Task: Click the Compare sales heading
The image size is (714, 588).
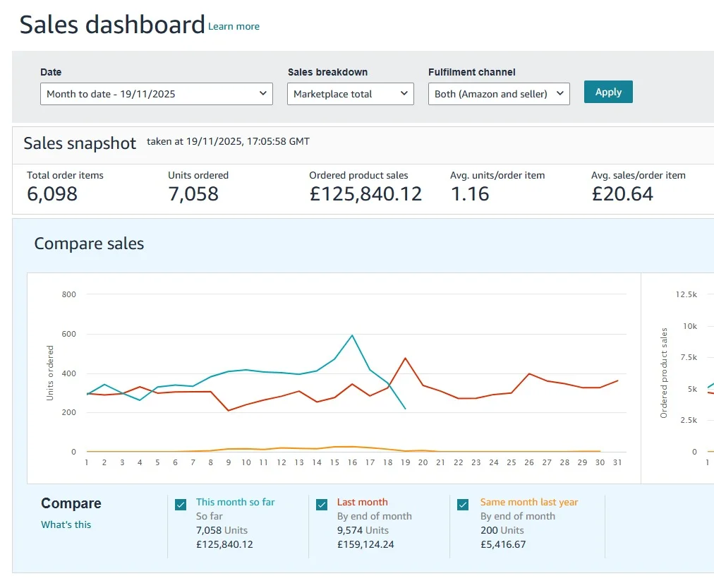Action: (89, 244)
